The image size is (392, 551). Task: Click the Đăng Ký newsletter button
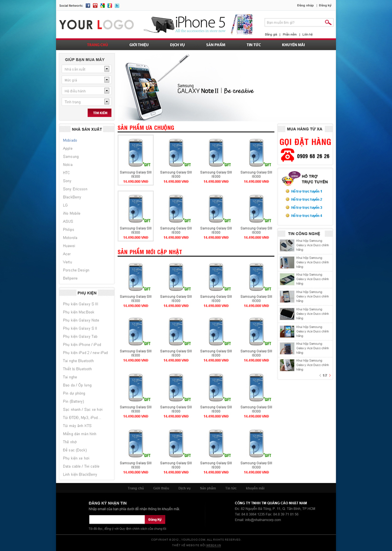pyautogui.click(x=155, y=519)
